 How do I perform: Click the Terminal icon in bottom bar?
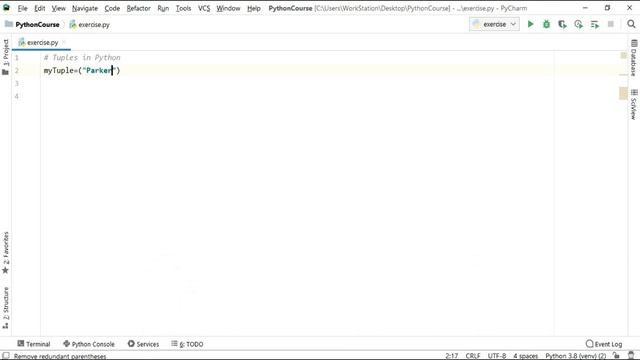point(21,344)
